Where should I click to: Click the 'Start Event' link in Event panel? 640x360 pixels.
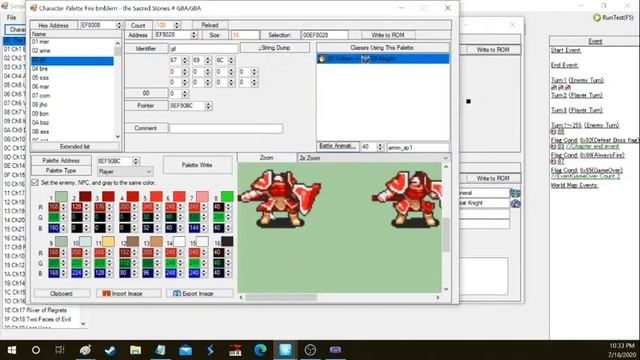(x=566, y=50)
